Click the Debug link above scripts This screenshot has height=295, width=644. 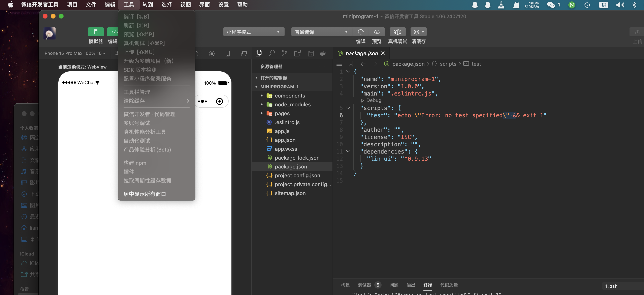(x=374, y=100)
